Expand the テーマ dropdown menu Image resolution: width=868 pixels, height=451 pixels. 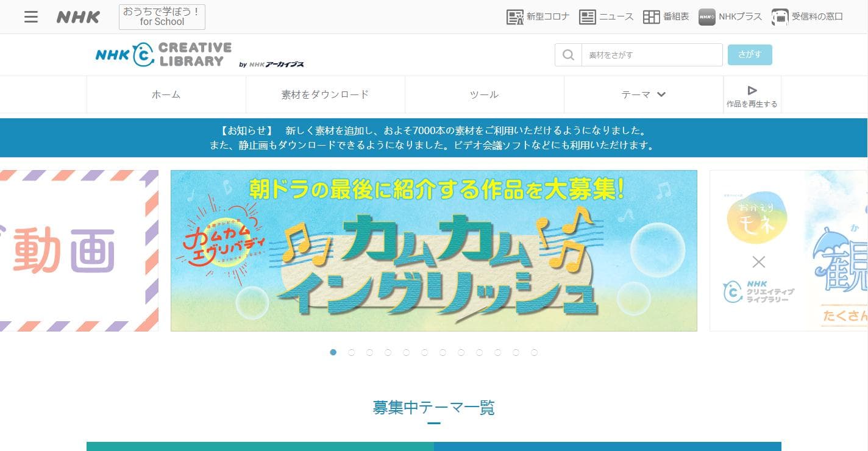(x=644, y=94)
